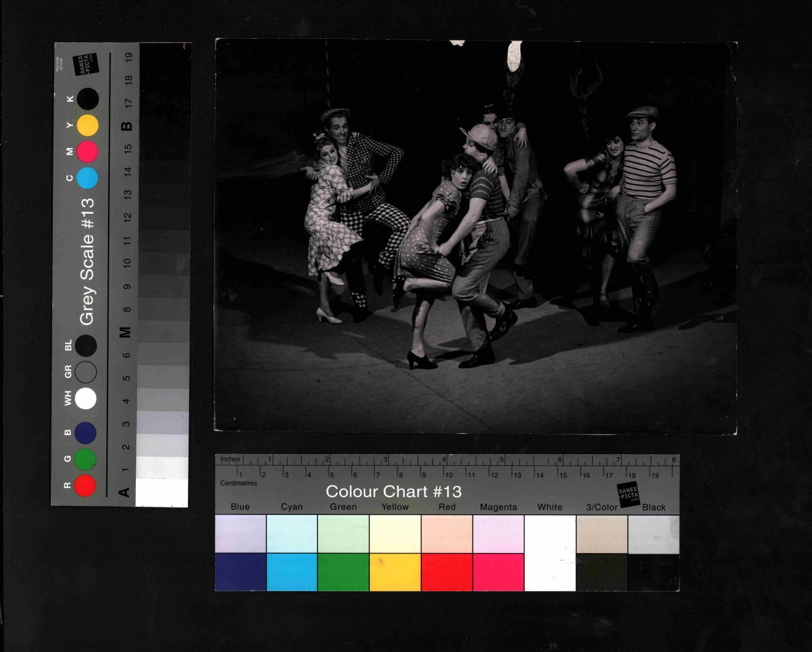Click the white grey-scale patch labeled A

click(162, 493)
